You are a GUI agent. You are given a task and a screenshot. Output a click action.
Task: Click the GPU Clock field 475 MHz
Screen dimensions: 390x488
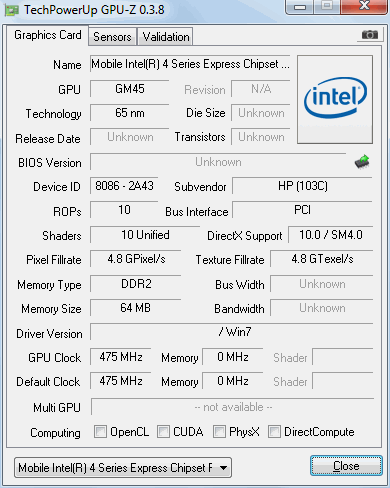[121, 357]
